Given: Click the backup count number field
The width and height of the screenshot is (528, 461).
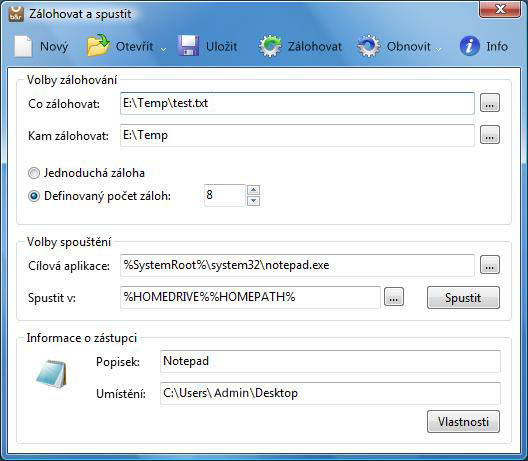Looking at the screenshot, I should coord(225,195).
